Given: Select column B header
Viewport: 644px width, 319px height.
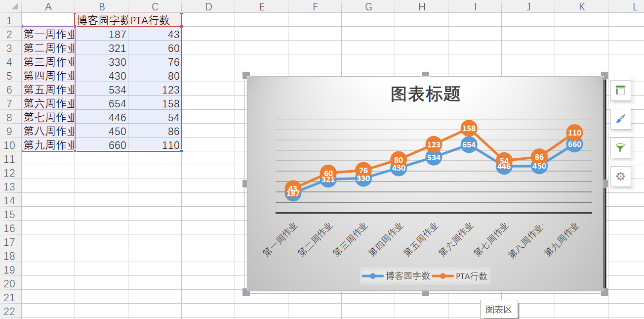Looking at the screenshot, I should [102, 6].
